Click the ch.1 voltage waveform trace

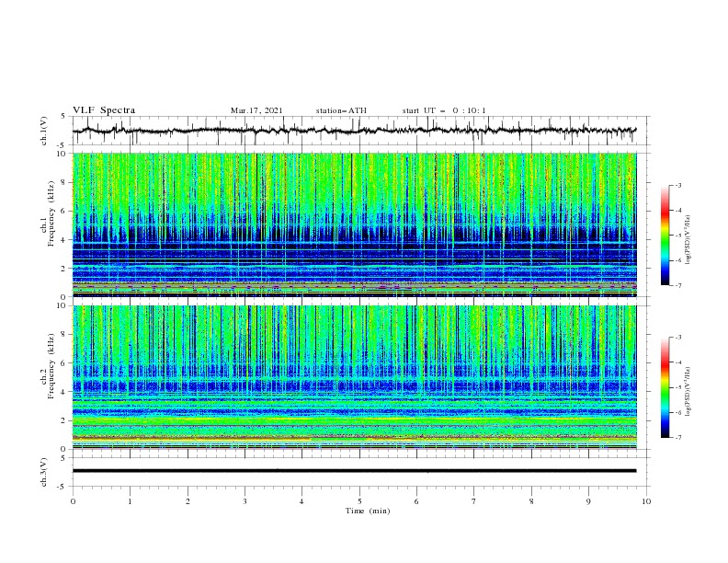[x=354, y=131]
